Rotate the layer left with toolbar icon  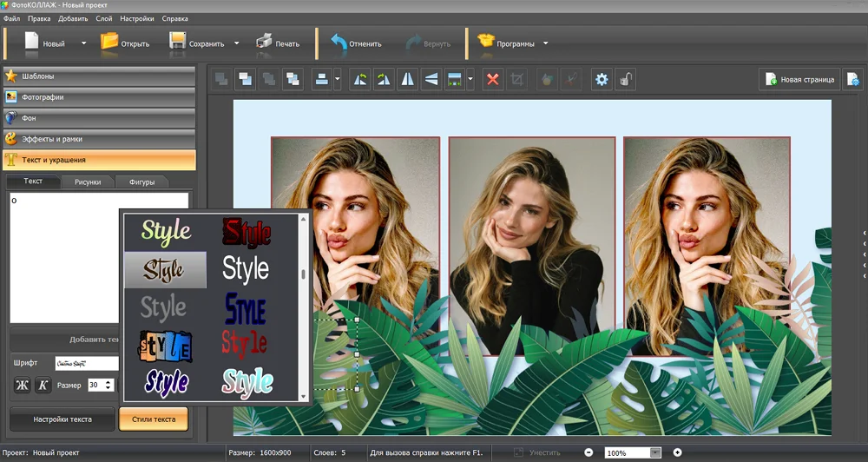360,80
